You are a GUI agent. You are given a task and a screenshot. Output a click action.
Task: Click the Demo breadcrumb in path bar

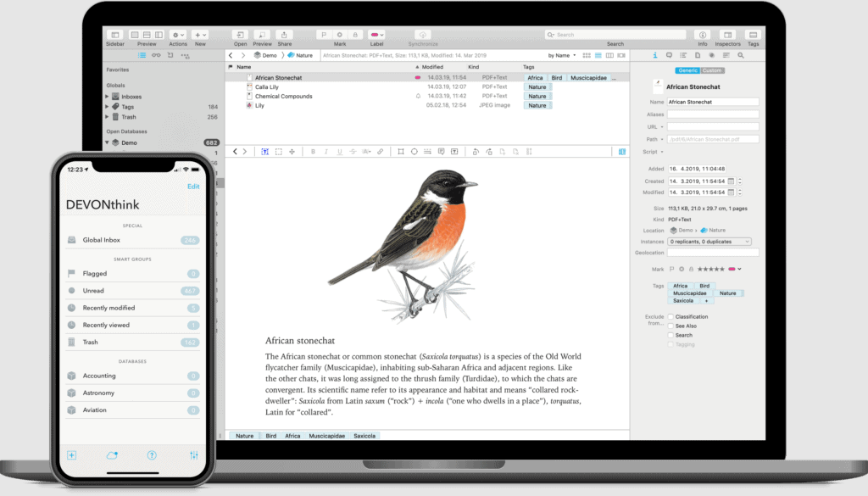pyautogui.click(x=265, y=55)
